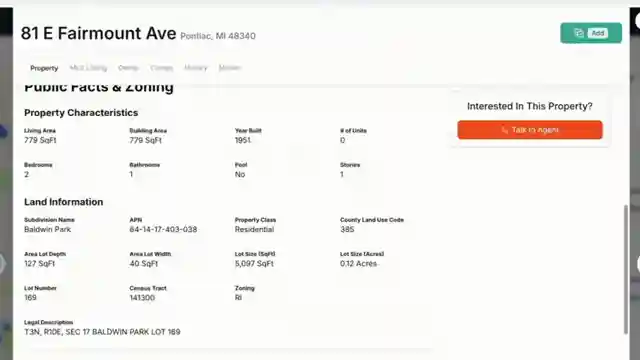Click the Lot Number value 169
Screen dimensions: 640x360
(x=30, y=298)
